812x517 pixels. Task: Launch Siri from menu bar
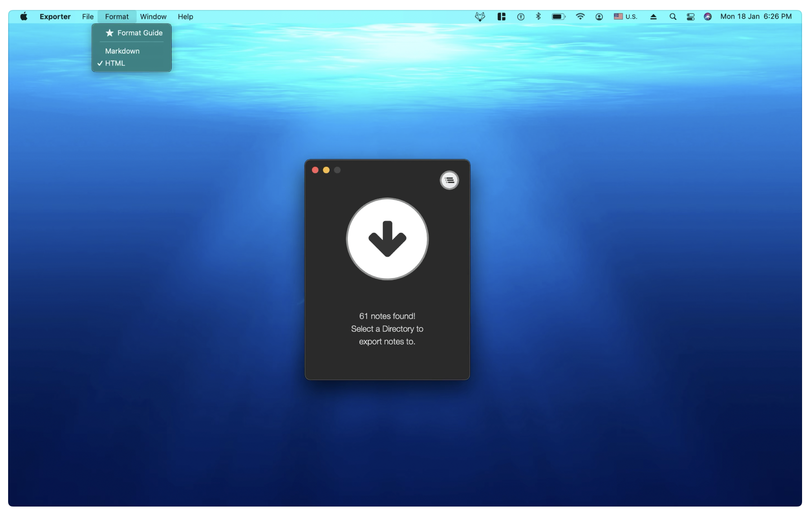pyautogui.click(x=708, y=17)
